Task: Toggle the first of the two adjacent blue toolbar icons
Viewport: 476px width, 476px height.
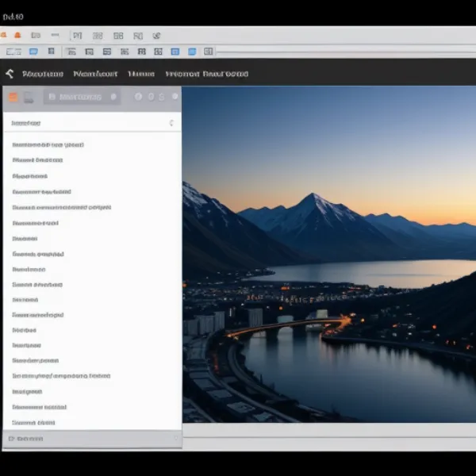Action: 175,52
